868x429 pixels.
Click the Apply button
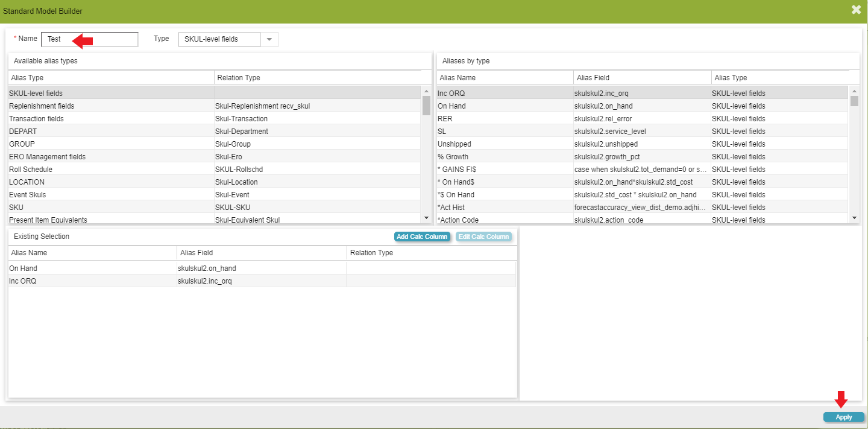tap(843, 417)
